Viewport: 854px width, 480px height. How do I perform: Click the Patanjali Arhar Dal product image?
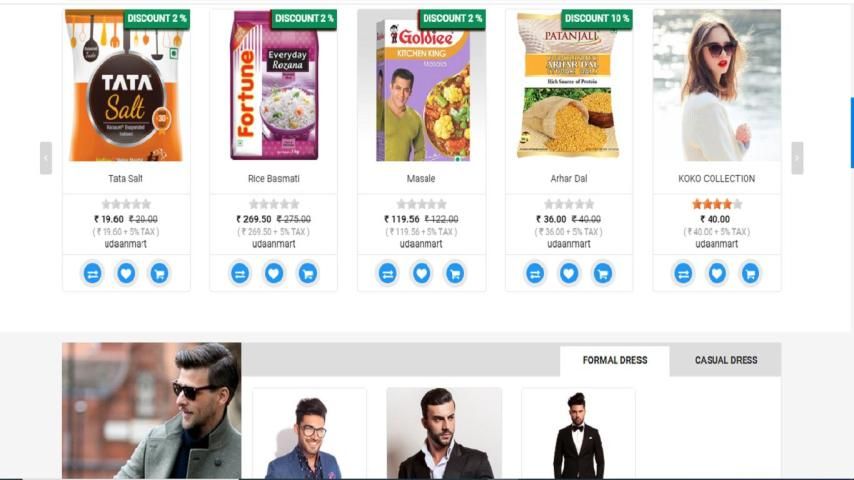pos(569,86)
